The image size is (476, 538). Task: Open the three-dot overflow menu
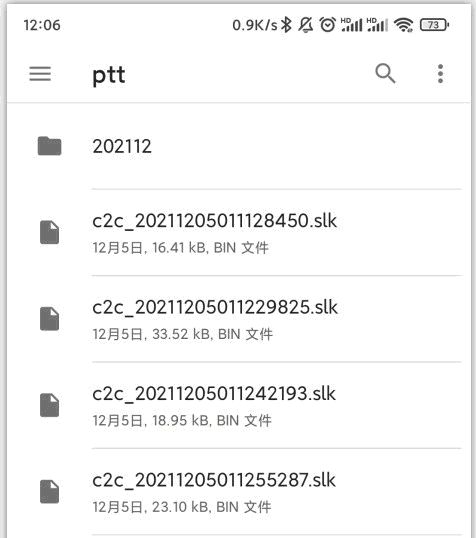440,73
